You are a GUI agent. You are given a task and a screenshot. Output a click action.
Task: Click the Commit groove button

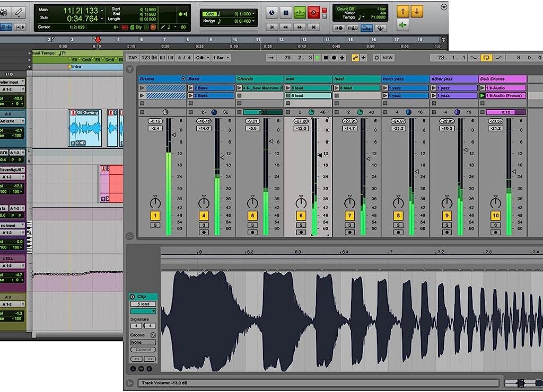[x=143, y=350]
